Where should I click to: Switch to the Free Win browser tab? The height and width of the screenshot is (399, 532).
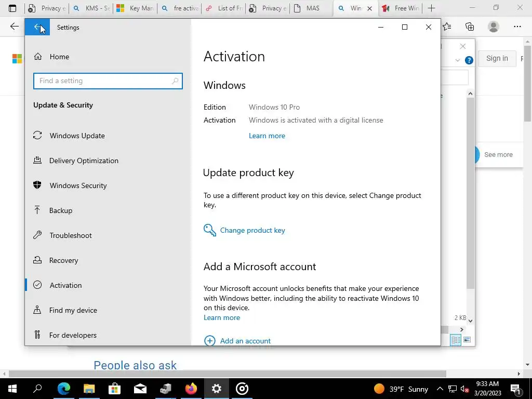pyautogui.click(x=401, y=8)
